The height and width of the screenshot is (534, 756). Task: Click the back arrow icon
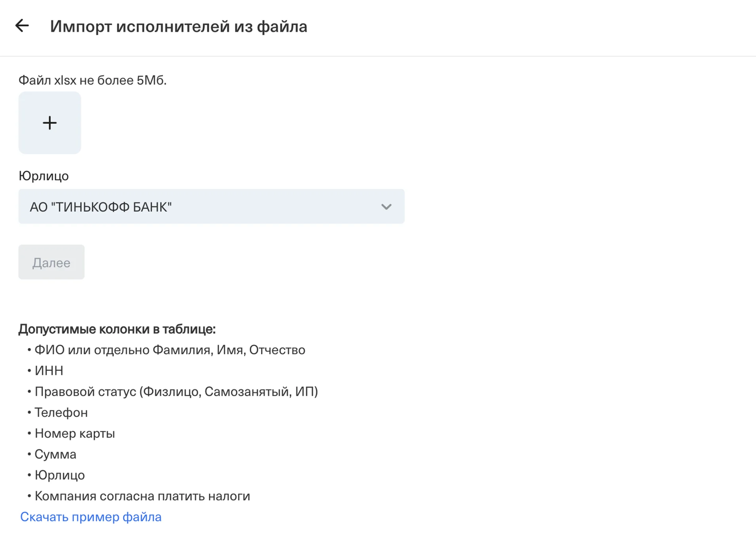(x=22, y=26)
